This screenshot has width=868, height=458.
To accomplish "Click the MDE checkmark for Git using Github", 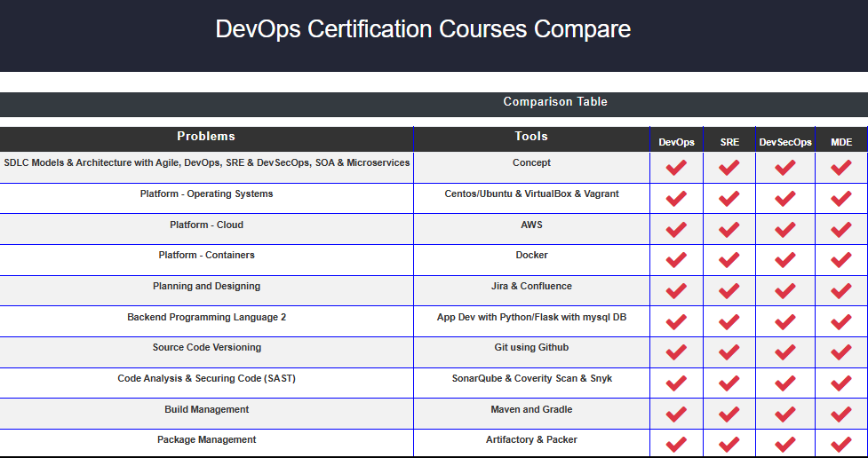I will click(840, 351).
